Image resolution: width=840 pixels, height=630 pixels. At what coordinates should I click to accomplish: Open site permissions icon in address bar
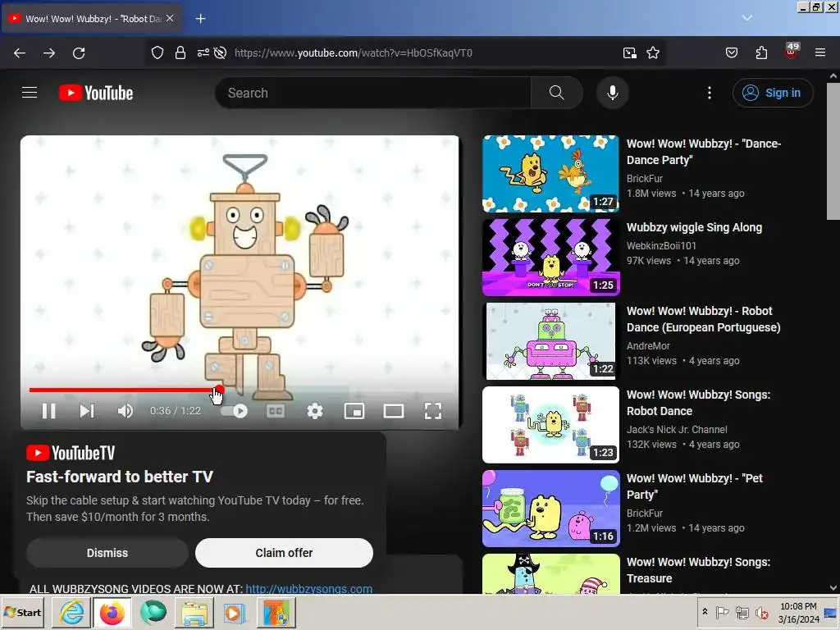pos(203,52)
